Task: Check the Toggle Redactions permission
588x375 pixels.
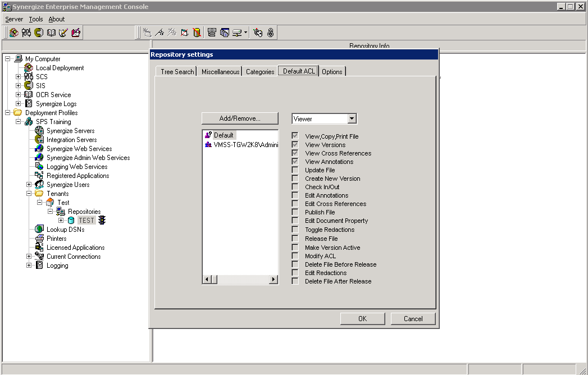Action: 295,230
